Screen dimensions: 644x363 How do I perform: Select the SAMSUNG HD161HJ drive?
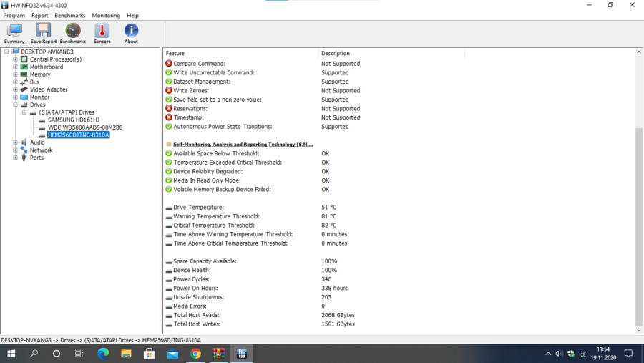click(74, 120)
